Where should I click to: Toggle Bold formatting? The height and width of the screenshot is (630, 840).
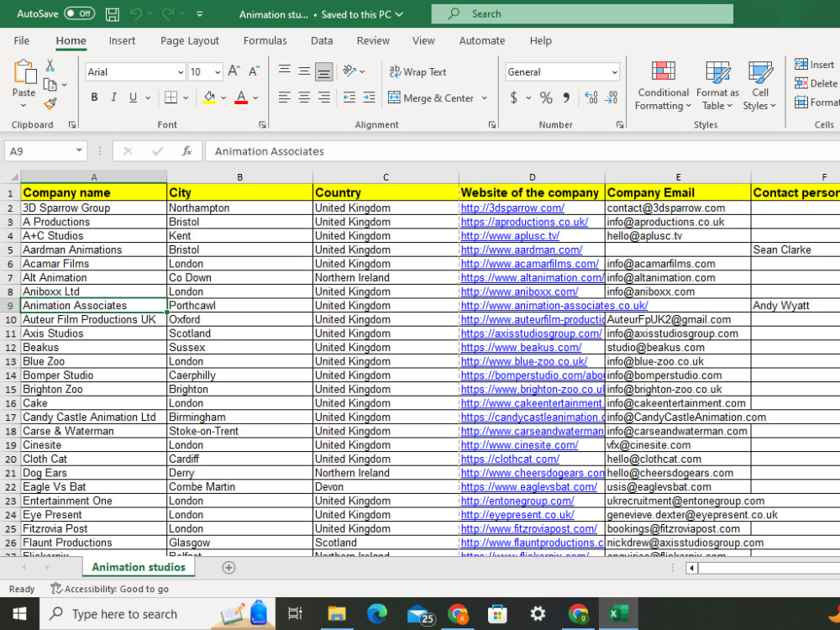pos(94,97)
